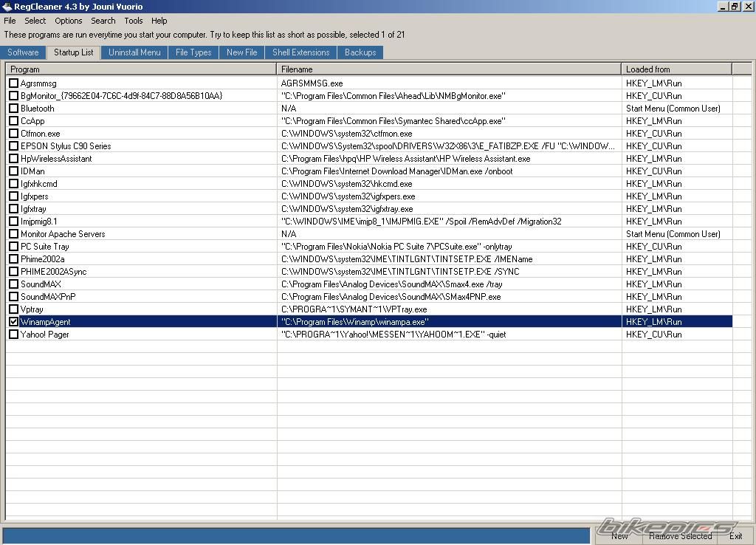Screen dimensions: 756x545
Task: Select the IDMan.exe /onboot filename cell
Action: click(450, 171)
